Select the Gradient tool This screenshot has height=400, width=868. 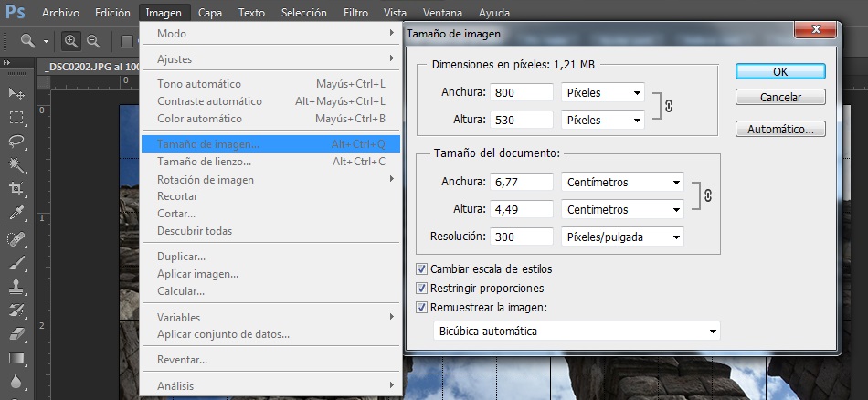click(x=16, y=357)
